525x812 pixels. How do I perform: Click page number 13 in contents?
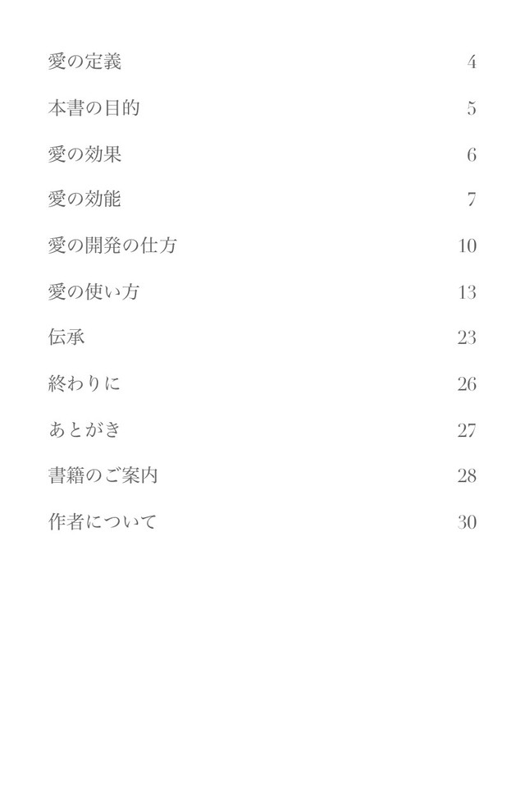pos(467,292)
